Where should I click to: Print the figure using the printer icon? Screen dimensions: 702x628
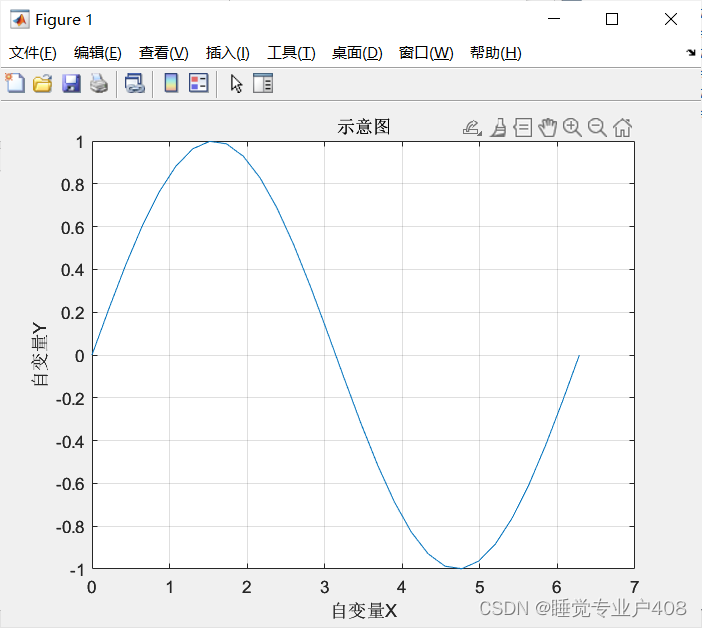99,84
